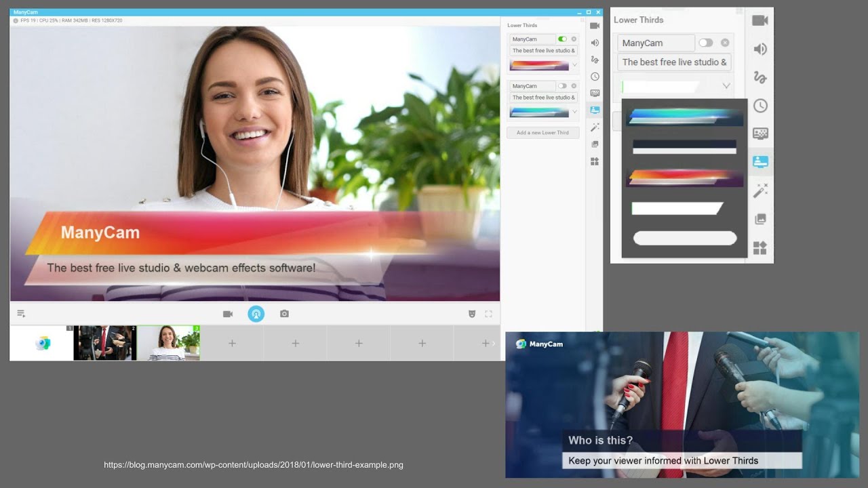Viewport: 868px width, 488px height.
Task: Open Presets icon in enlarged panel
Action: [760, 248]
